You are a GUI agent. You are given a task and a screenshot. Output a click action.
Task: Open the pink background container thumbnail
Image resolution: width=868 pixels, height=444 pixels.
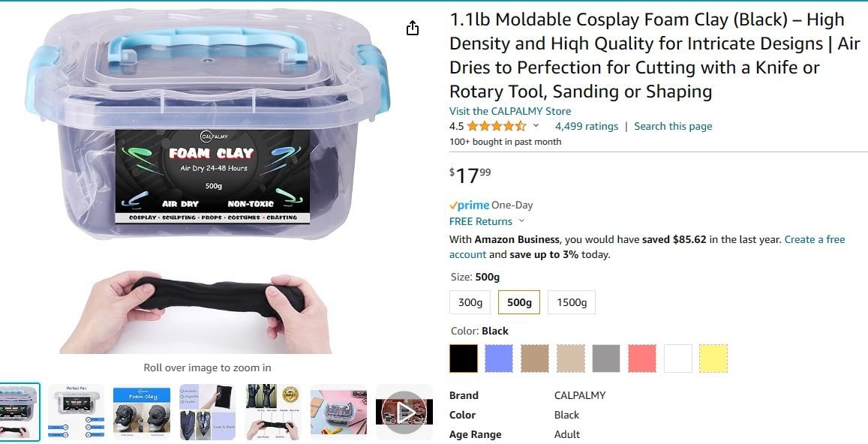point(338,412)
